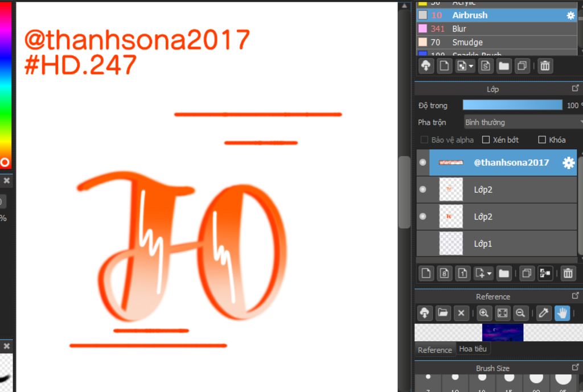
Task: Click the peach Smudge brush swatch
Action: (x=423, y=42)
